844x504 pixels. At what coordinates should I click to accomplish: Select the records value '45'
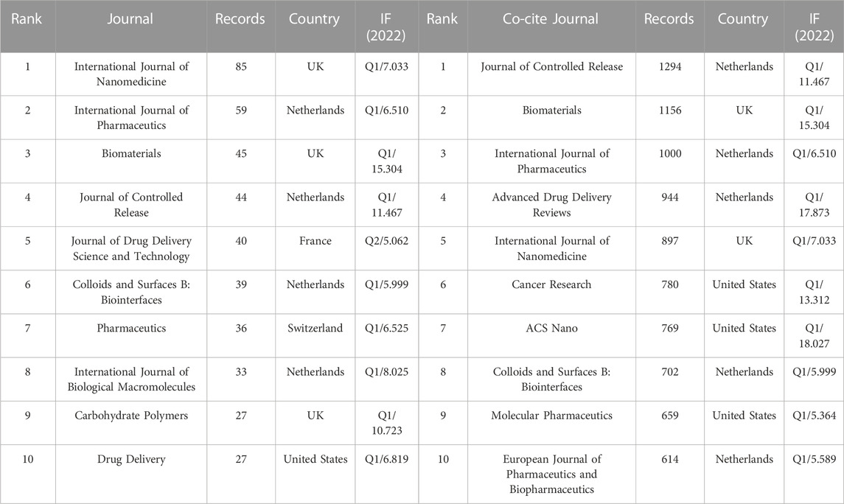[x=240, y=153]
